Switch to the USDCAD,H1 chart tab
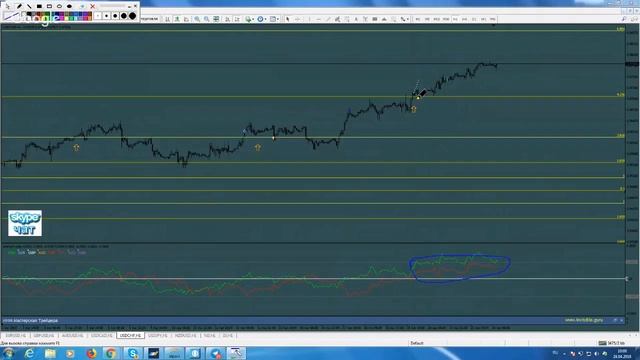 coord(101,336)
